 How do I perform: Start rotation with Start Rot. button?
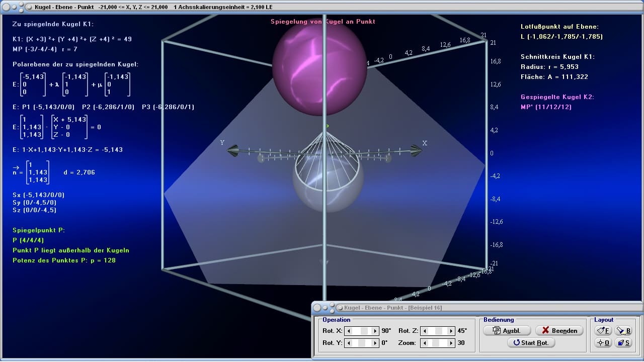tap(531, 343)
